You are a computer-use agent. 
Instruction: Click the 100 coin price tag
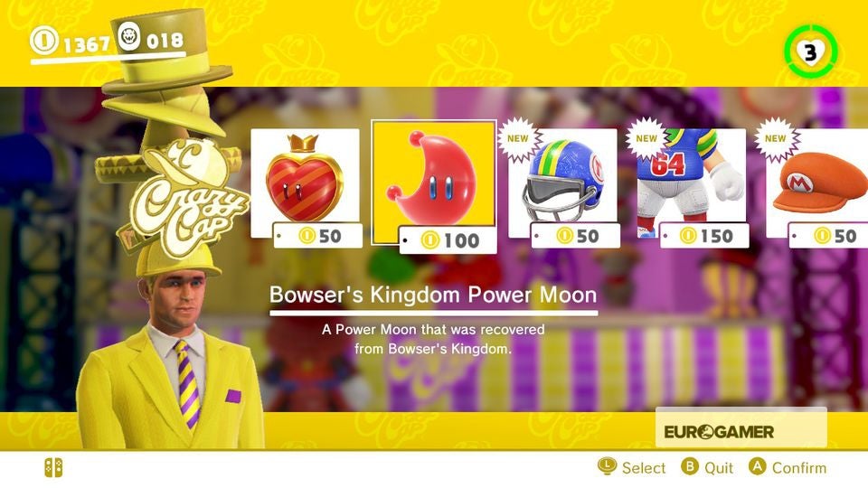point(448,240)
